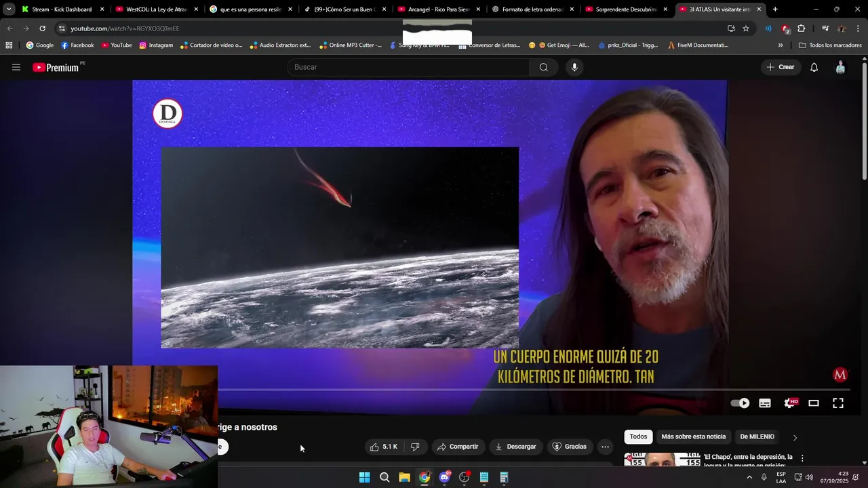Viewport: 868px width, 488px height.
Task: Click the Descargar button
Action: [516, 447]
